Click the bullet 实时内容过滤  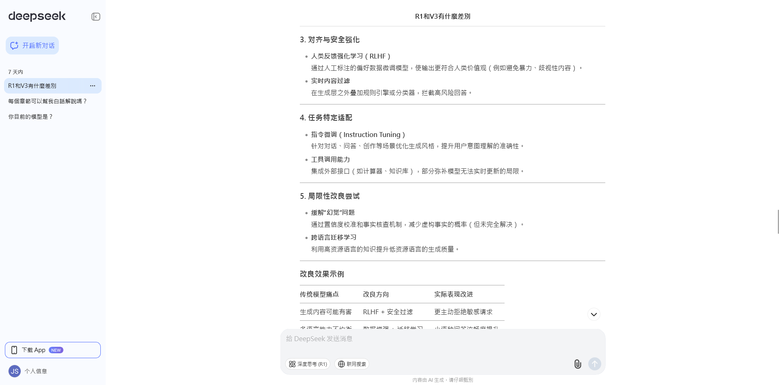pos(331,81)
